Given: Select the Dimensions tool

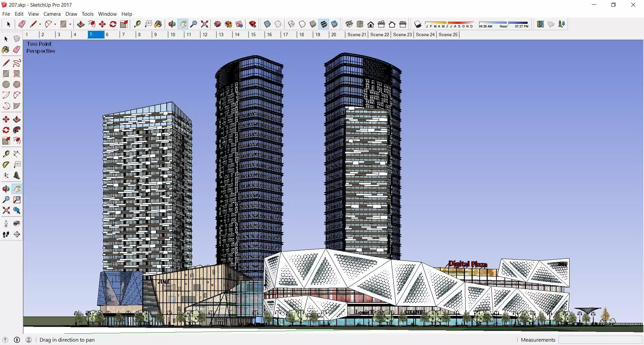Looking at the screenshot, I should coord(17,154).
